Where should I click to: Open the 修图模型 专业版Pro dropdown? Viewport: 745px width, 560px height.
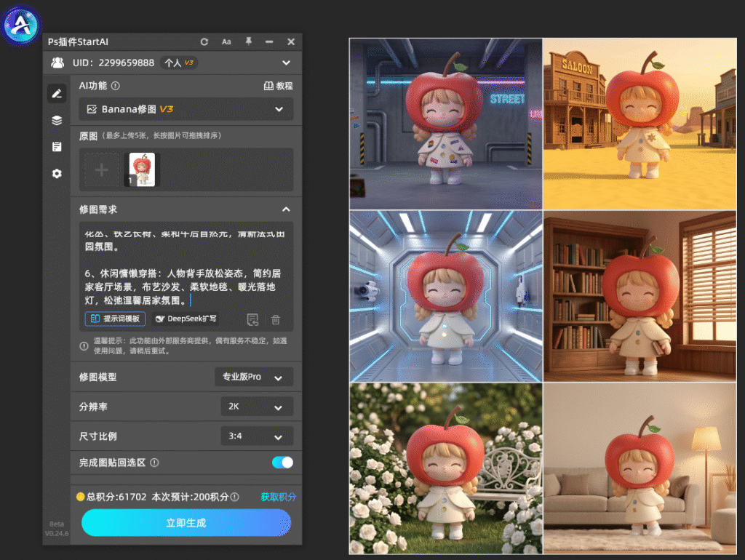pyautogui.click(x=254, y=377)
